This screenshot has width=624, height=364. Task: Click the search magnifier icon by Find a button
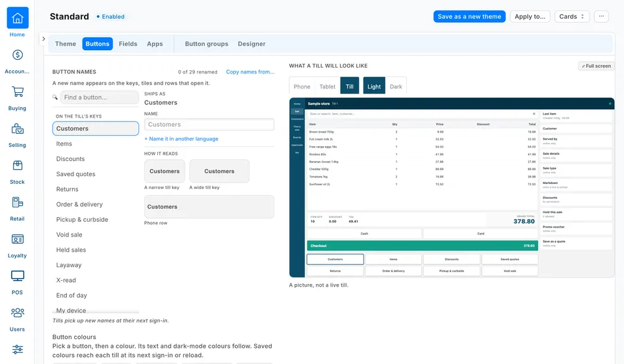click(x=55, y=97)
